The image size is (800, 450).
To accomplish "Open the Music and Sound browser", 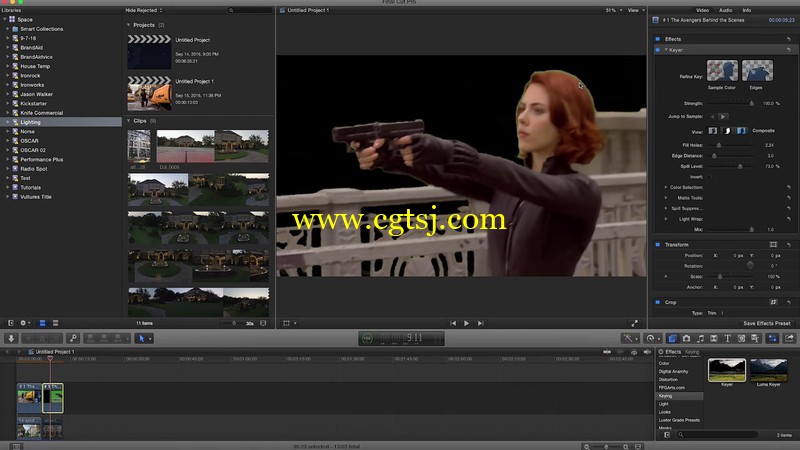I will tap(700, 338).
